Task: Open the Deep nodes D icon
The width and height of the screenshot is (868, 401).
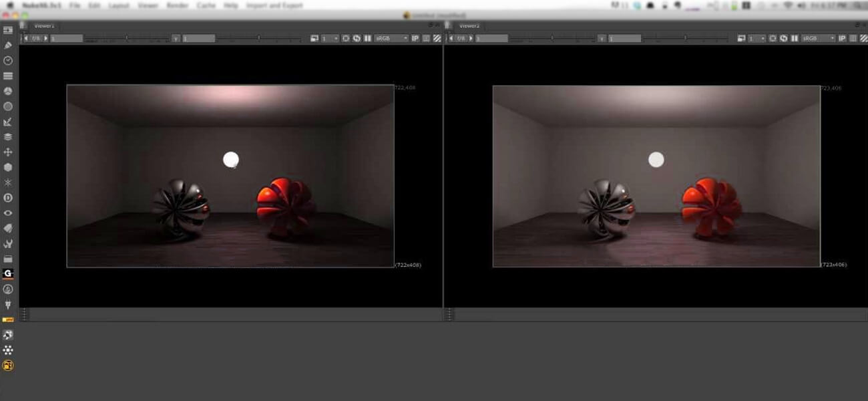Action: (8, 198)
